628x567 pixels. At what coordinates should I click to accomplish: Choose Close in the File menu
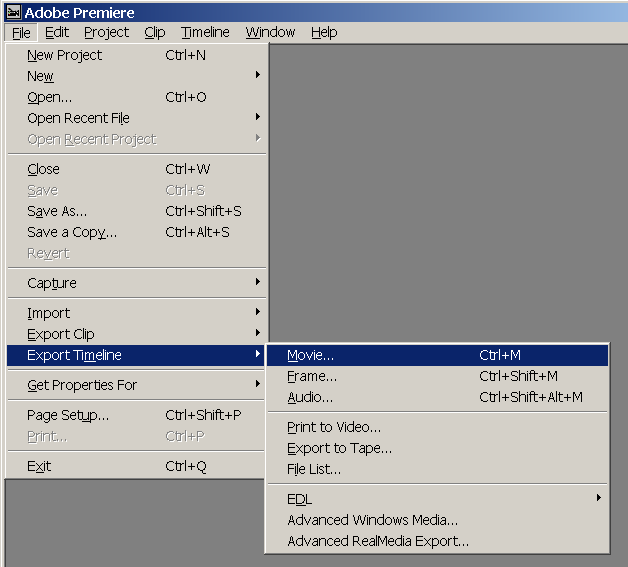click(x=136, y=169)
